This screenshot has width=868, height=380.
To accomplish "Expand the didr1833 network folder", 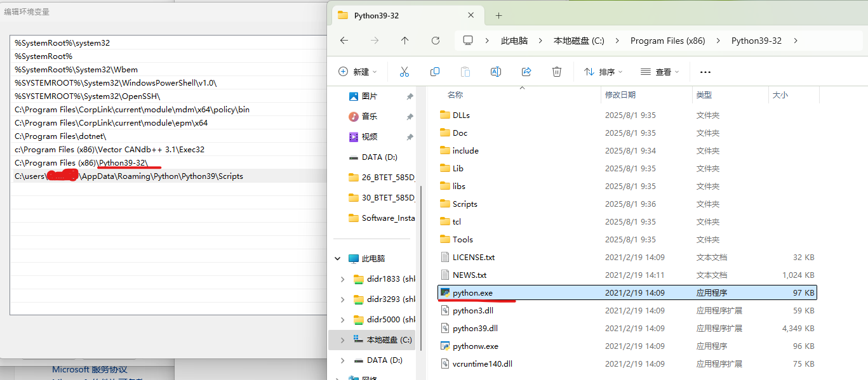I will [343, 279].
